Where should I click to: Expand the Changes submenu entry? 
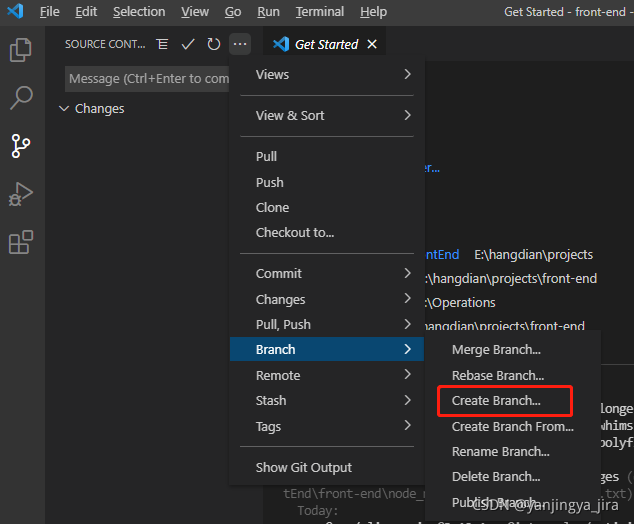(327, 299)
